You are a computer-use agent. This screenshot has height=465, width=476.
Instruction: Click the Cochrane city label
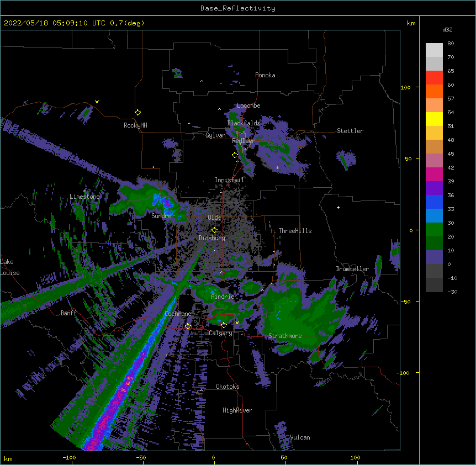178,314
